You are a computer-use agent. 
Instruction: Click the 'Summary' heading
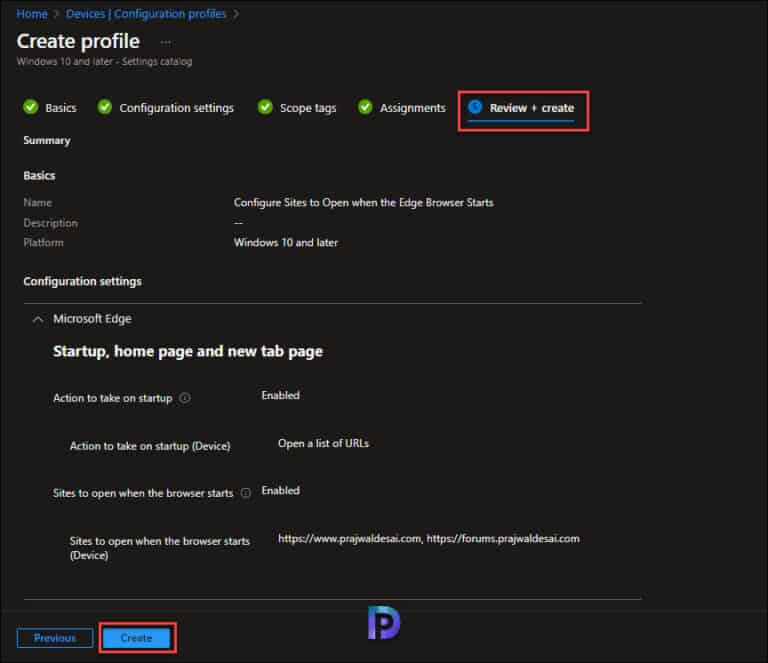tap(47, 140)
